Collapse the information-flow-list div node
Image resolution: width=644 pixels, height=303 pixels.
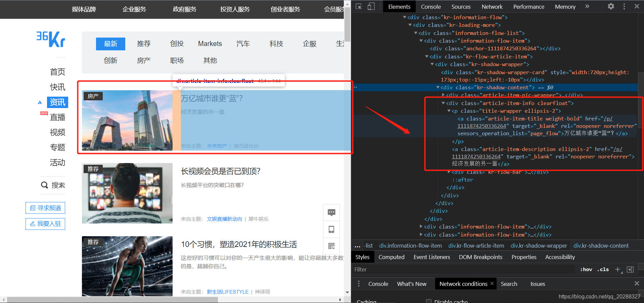coord(416,33)
